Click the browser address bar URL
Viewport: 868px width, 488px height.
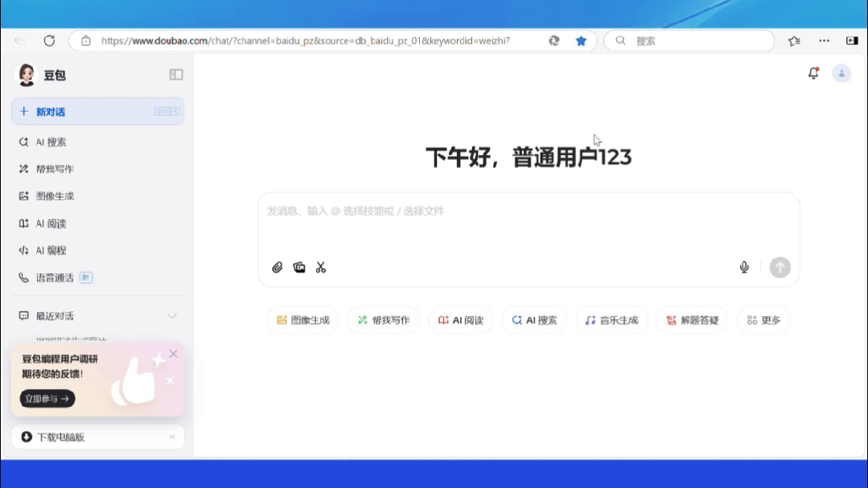tap(306, 41)
